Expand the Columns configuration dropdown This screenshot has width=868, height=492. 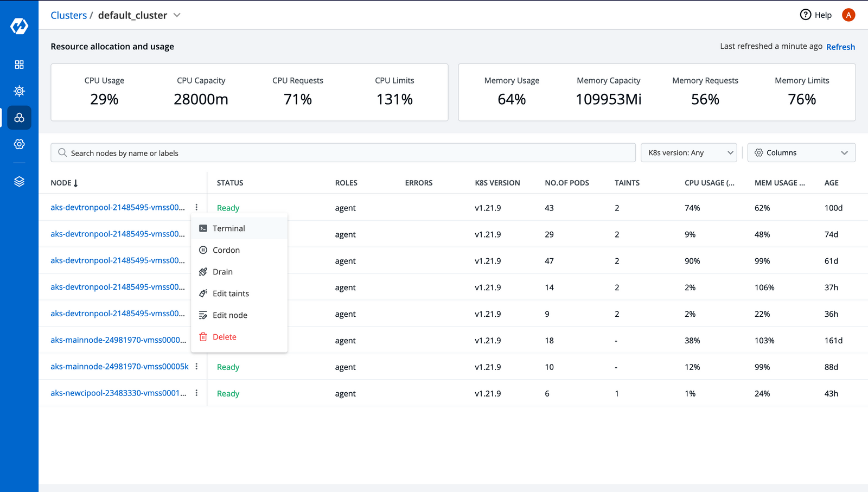pyautogui.click(x=801, y=152)
